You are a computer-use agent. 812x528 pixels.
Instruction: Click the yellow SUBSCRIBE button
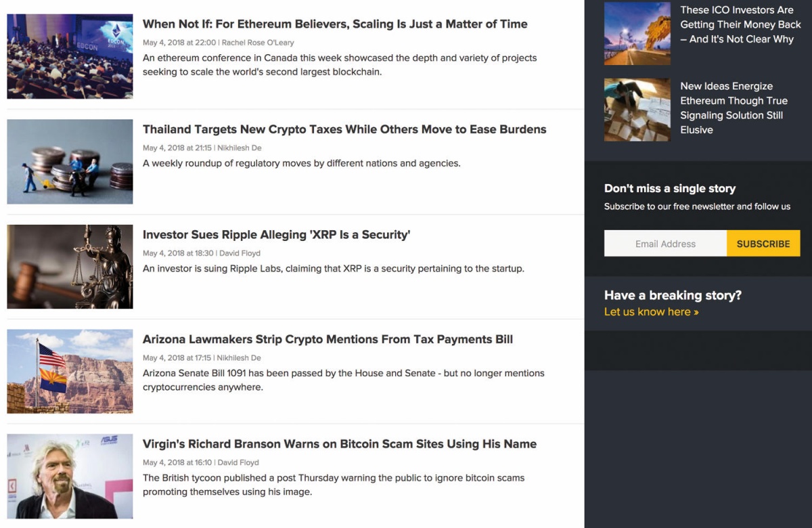coord(763,244)
